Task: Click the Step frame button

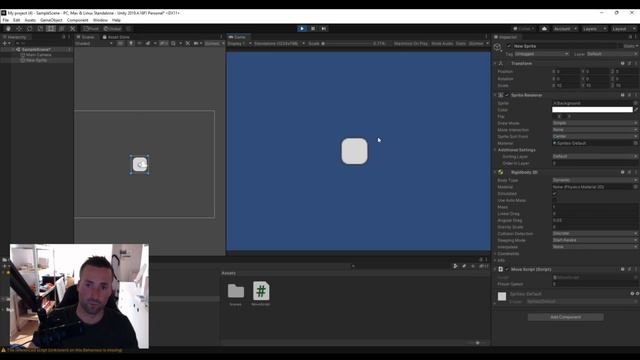Action: click(324, 29)
